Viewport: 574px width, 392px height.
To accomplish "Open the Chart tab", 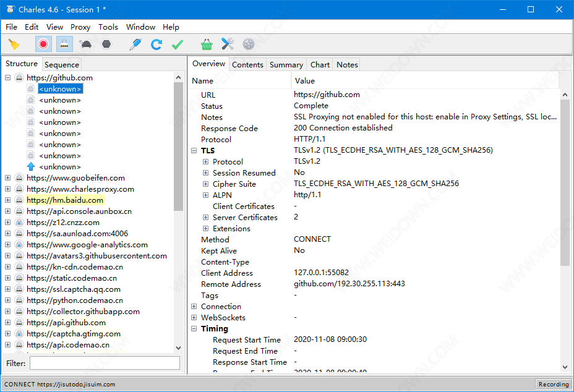I will click(x=320, y=65).
